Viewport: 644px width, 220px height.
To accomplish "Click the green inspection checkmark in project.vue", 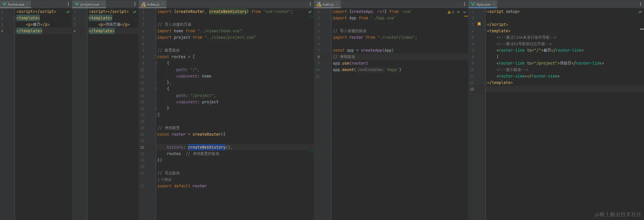I will 135,12.
